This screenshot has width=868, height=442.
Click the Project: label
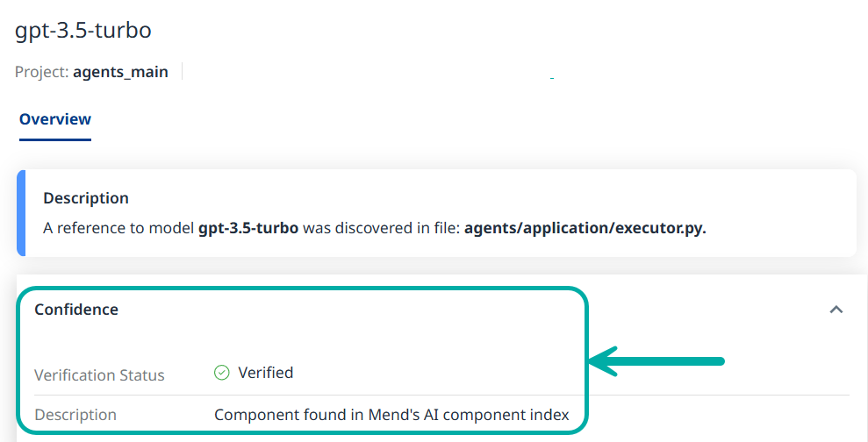point(41,72)
